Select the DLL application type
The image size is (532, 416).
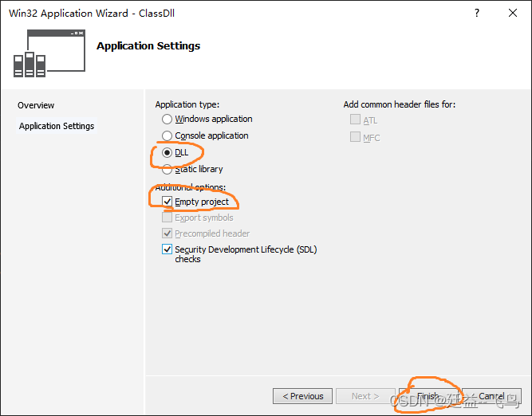[167, 152]
